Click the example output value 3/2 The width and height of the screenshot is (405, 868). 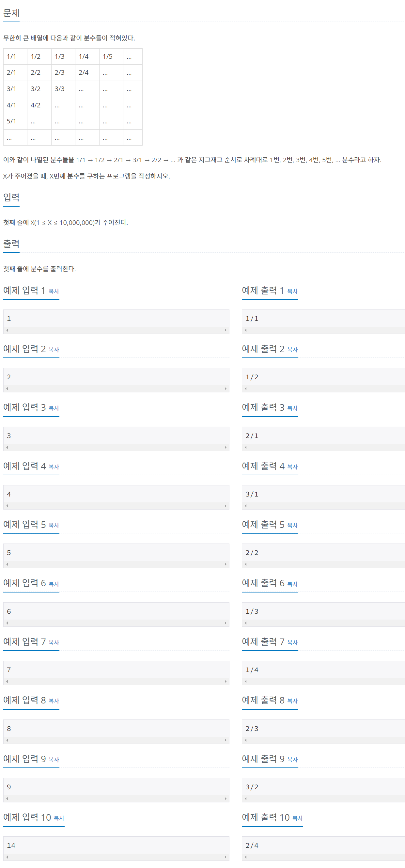point(252,787)
